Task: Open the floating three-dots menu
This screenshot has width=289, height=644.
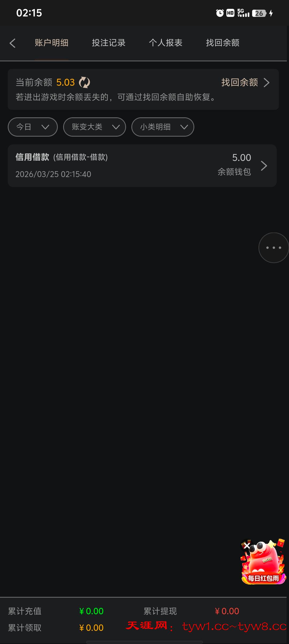Action: pyautogui.click(x=273, y=248)
